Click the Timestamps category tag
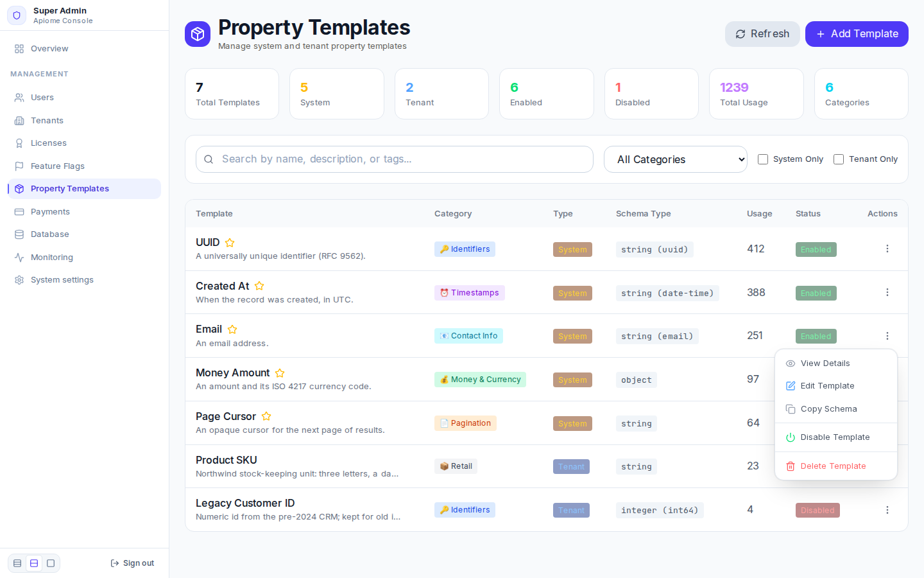This screenshot has width=924, height=578. click(x=470, y=293)
